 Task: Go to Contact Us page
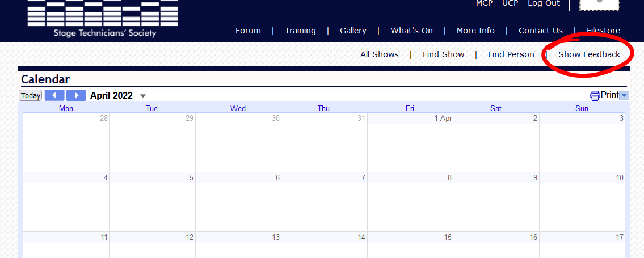click(x=541, y=31)
